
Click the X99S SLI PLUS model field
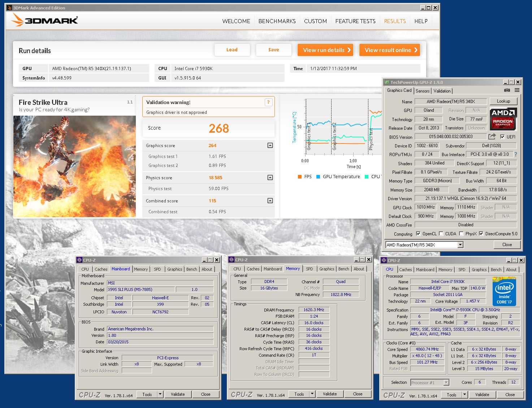click(141, 289)
